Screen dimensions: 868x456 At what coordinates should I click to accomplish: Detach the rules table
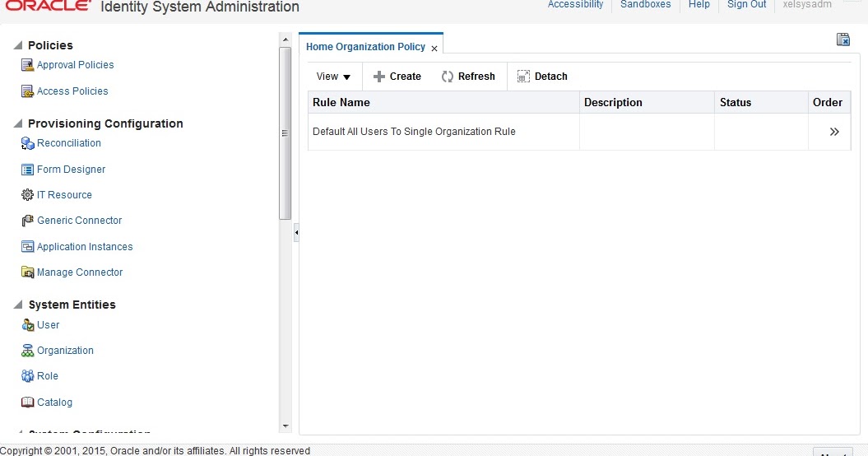tap(542, 77)
